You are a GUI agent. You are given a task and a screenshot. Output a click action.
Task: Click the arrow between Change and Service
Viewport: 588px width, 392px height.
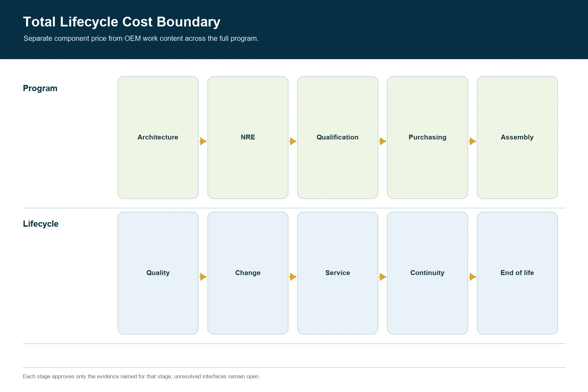click(293, 277)
